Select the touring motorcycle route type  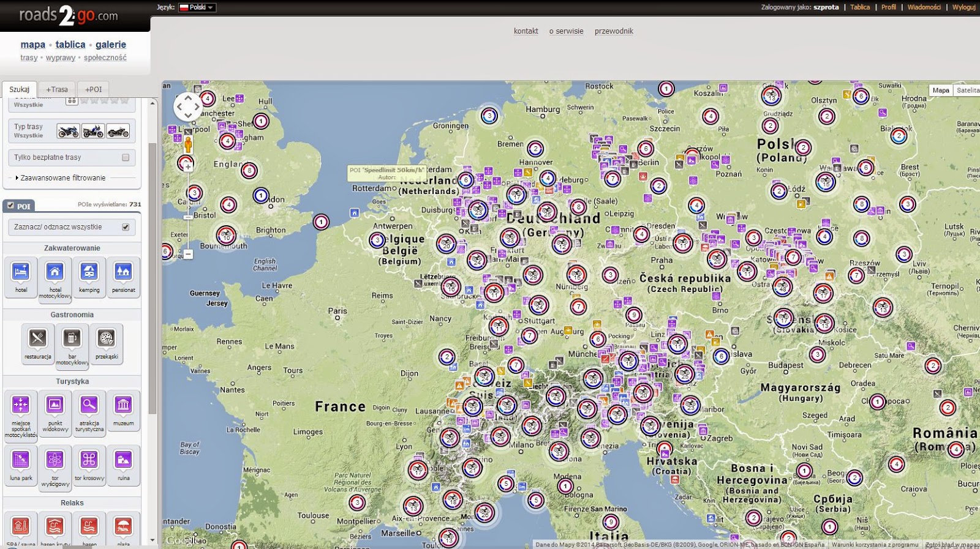93,131
